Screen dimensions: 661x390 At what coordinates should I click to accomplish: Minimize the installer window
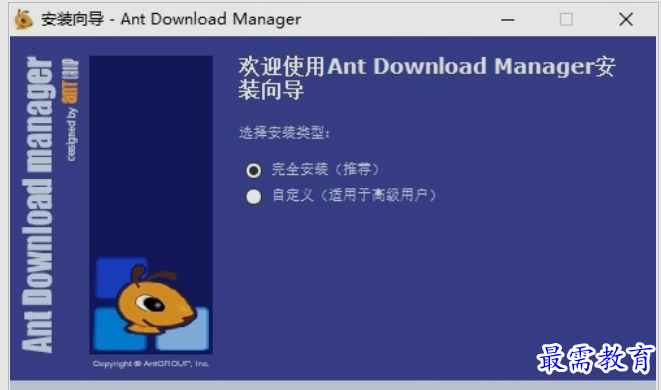click(x=508, y=19)
